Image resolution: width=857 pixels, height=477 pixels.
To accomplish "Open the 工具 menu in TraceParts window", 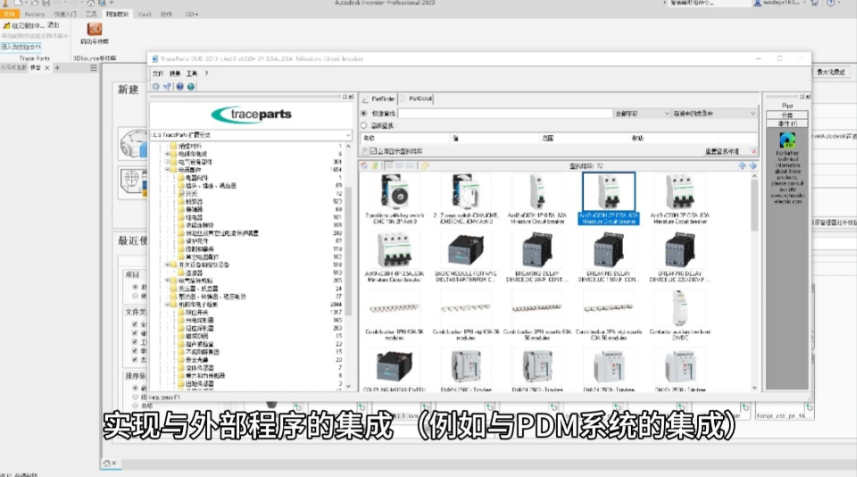I will pyautogui.click(x=192, y=73).
